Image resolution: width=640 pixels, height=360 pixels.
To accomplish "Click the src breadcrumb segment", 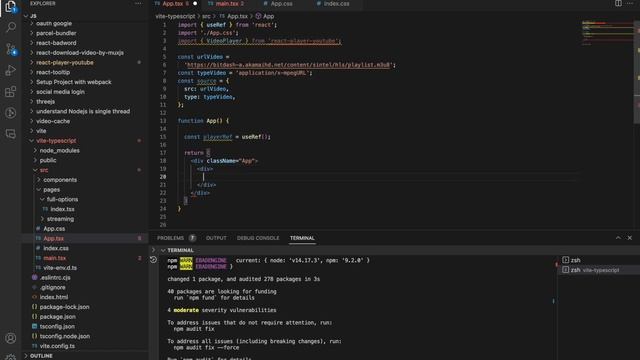I will click(x=206, y=16).
